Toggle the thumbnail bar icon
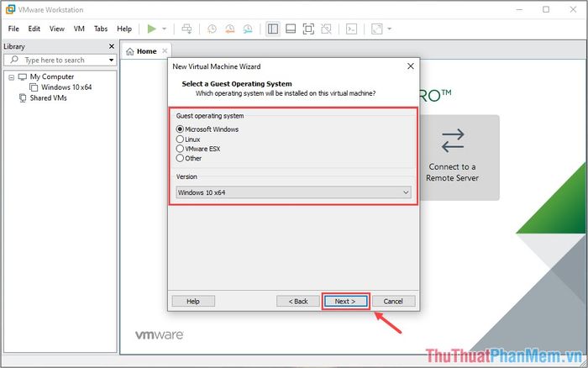 click(x=291, y=29)
